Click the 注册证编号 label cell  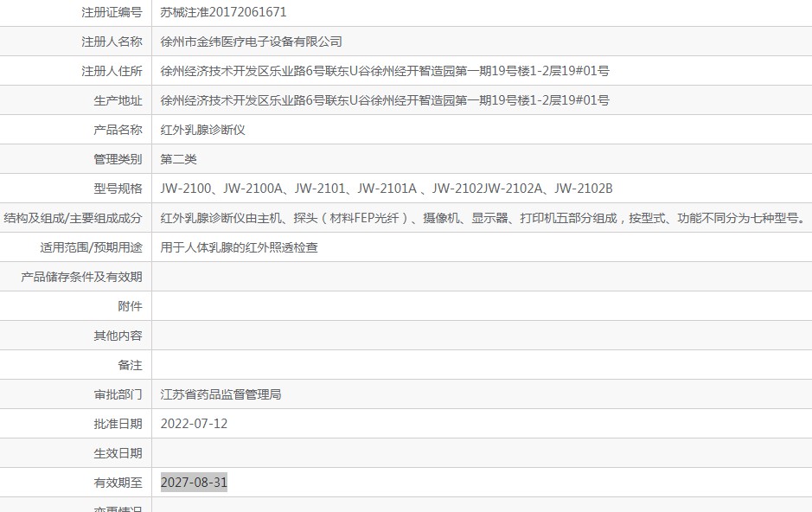(x=112, y=12)
